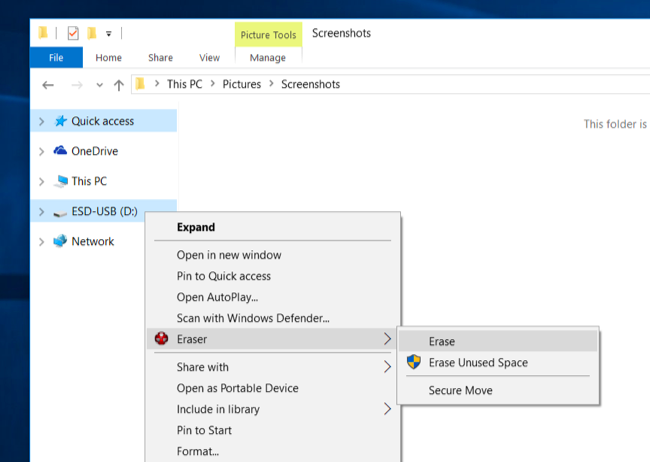Click the Properties checkmark icon in title bar
Screen dimensions: 650x462
[73, 33]
